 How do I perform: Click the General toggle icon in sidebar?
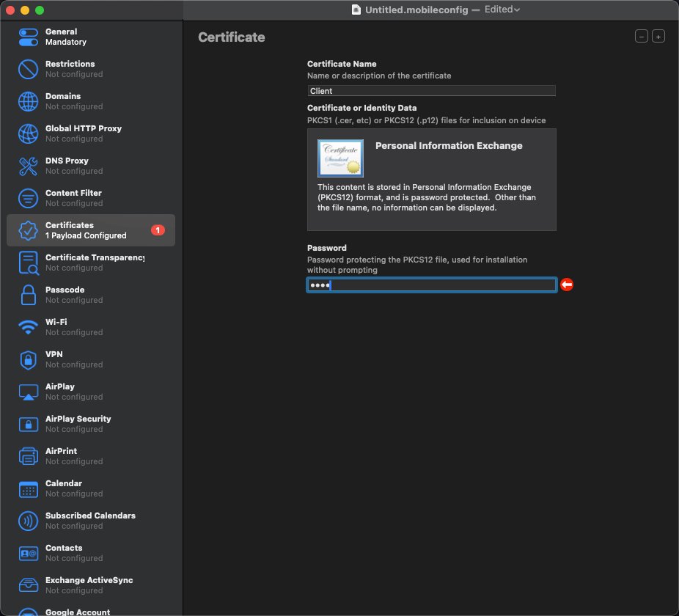[x=28, y=37]
